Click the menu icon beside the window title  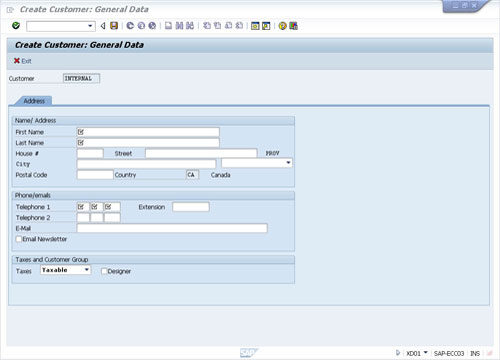pyautogui.click(x=10, y=10)
